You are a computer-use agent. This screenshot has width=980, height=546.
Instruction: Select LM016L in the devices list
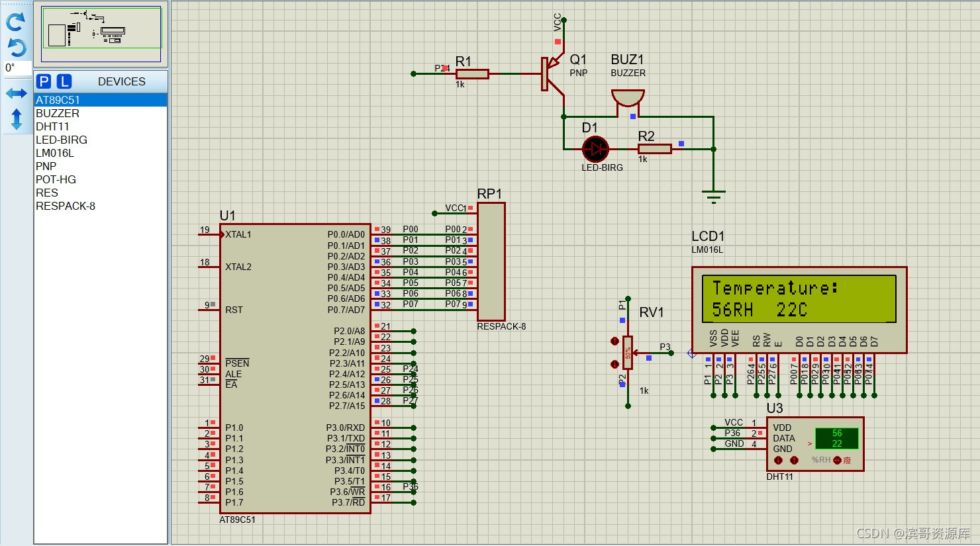tap(101, 153)
